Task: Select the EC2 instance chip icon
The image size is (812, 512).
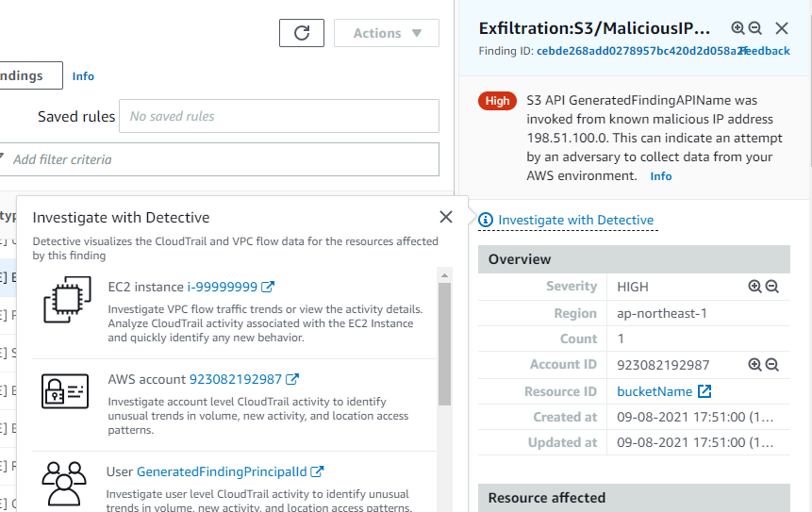Action: [x=67, y=299]
